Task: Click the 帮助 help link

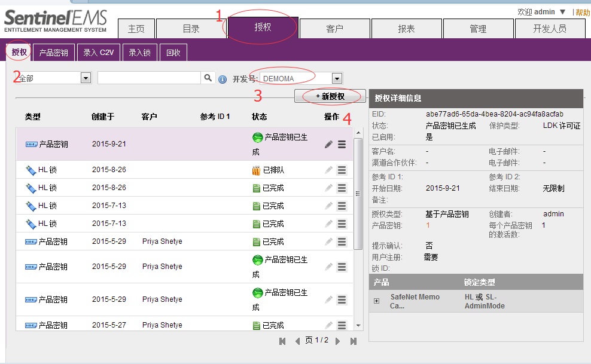Action: pos(583,12)
